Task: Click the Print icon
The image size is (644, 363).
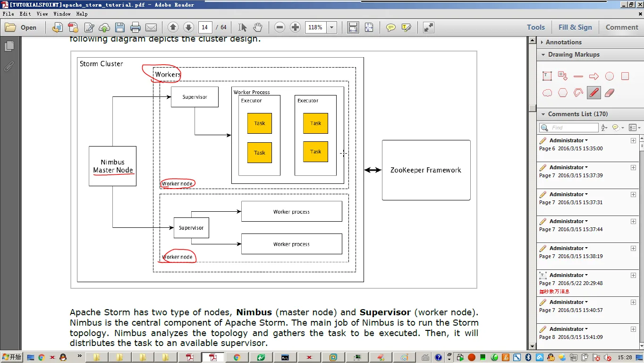Action: point(136,27)
